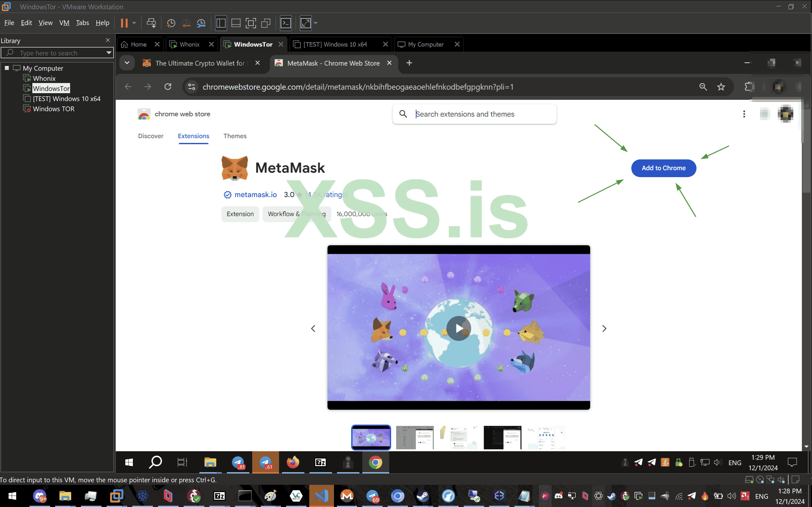Enter full screen mode icon
The height and width of the screenshot is (507, 812).
click(250, 23)
